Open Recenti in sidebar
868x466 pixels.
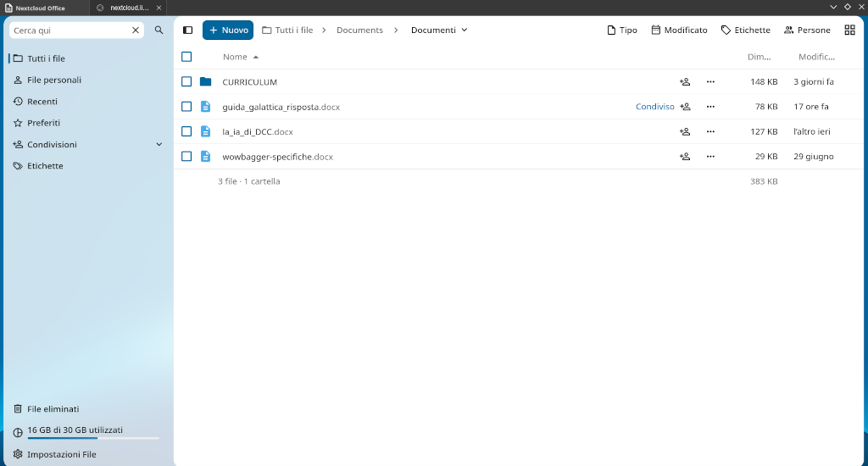point(87,102)
